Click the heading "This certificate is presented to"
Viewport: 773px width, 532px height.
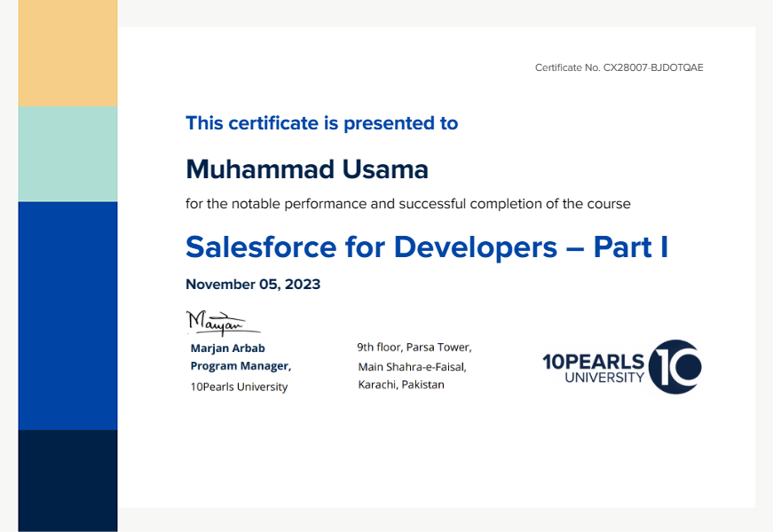pos(321,123)
